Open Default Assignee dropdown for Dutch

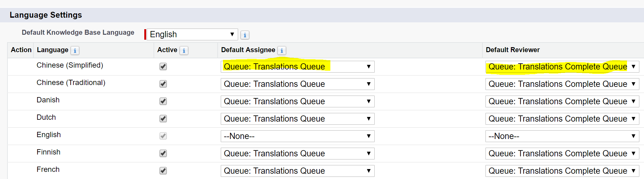(x=297, y=119)
